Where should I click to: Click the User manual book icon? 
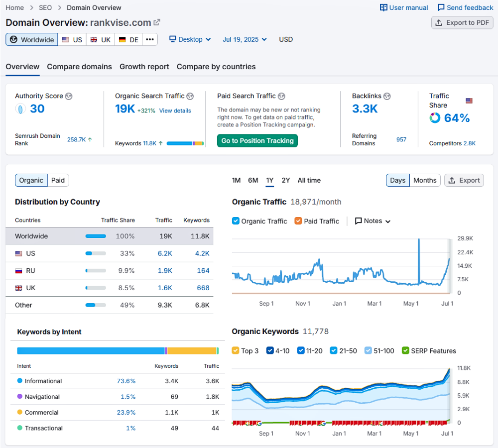tap(383, 7)
